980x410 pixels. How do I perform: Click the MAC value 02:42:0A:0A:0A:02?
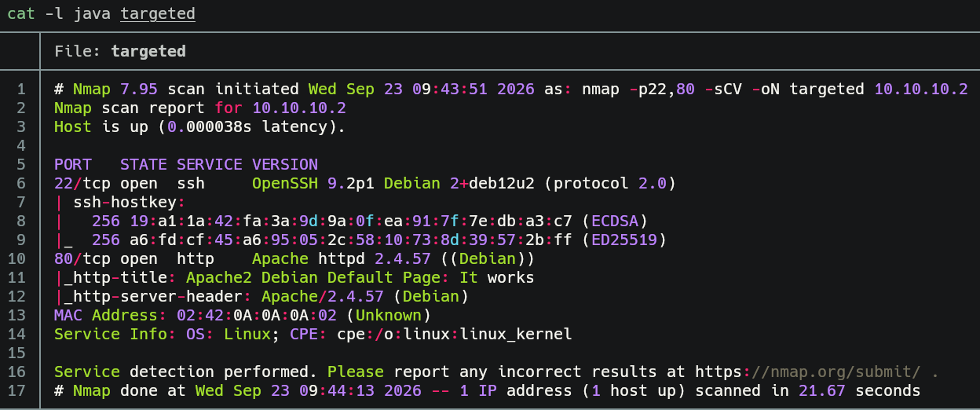tap(257, 315)
